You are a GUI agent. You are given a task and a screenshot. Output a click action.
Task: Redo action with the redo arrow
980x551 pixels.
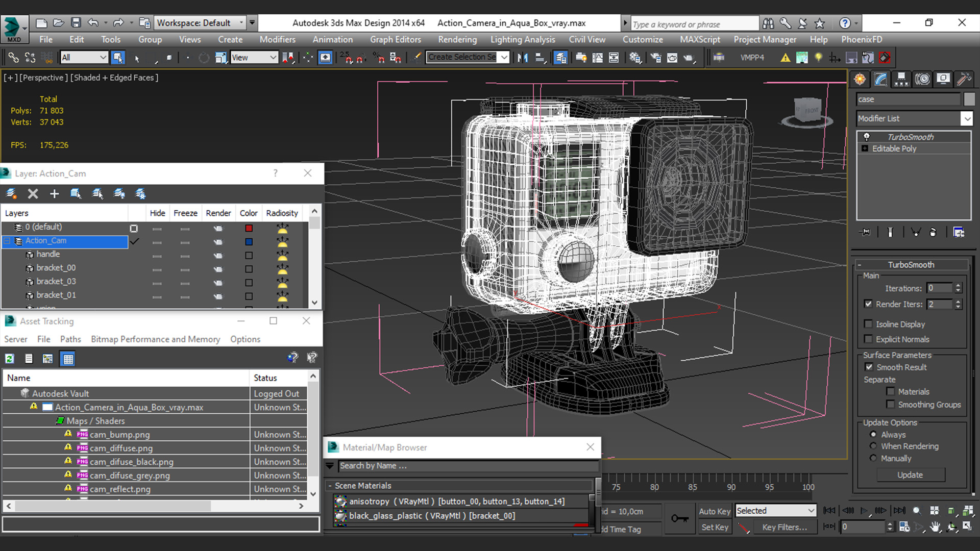118,23
